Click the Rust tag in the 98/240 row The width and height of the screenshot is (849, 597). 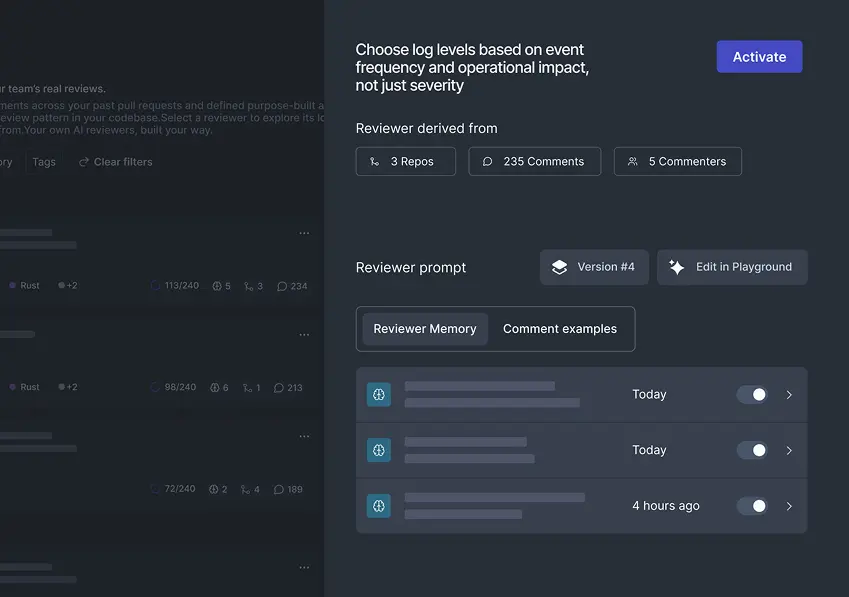point(24,387)
